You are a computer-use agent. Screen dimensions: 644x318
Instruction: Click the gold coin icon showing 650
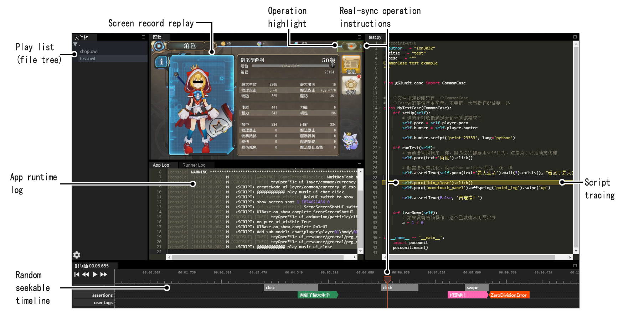click(223, 44)
